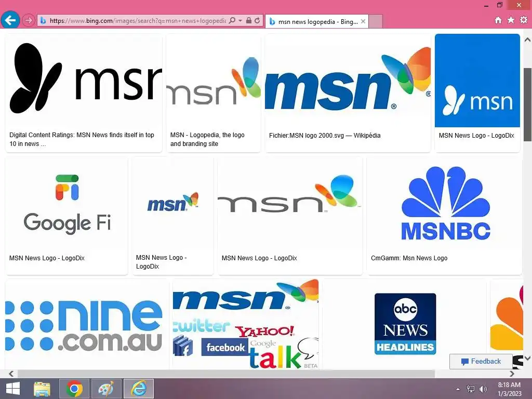Click the Bing favicon in address bar

pos(43,21)
